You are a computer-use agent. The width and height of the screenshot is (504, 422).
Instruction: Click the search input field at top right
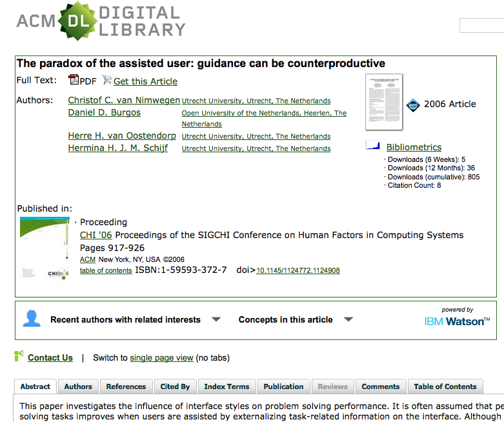click(481, 26)
